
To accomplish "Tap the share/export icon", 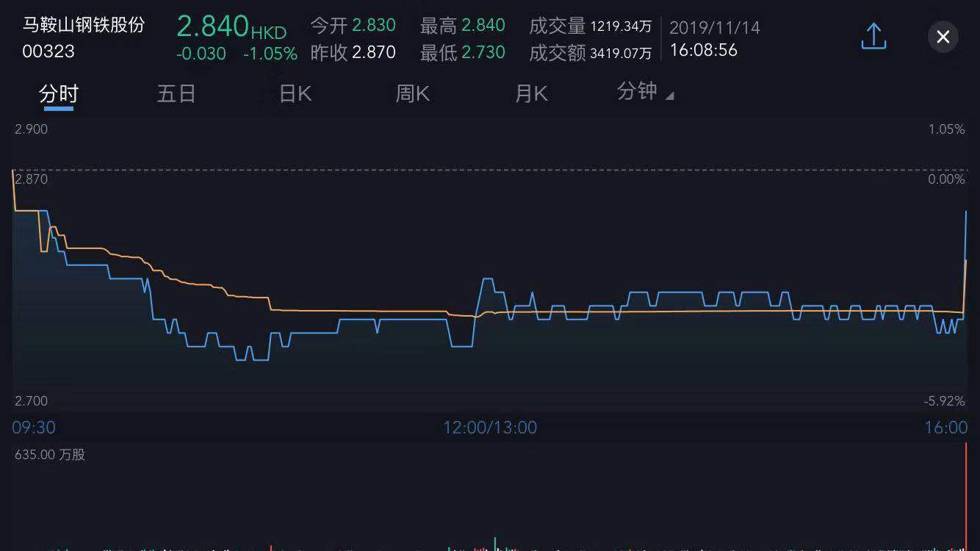I will [873, 36].
